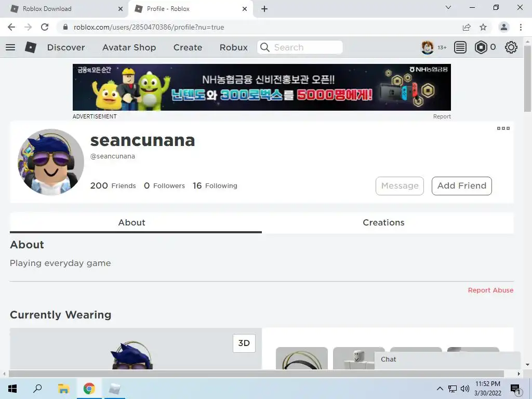
Task: Reload the page with refresh icon
Action: [x=45, y=27]
